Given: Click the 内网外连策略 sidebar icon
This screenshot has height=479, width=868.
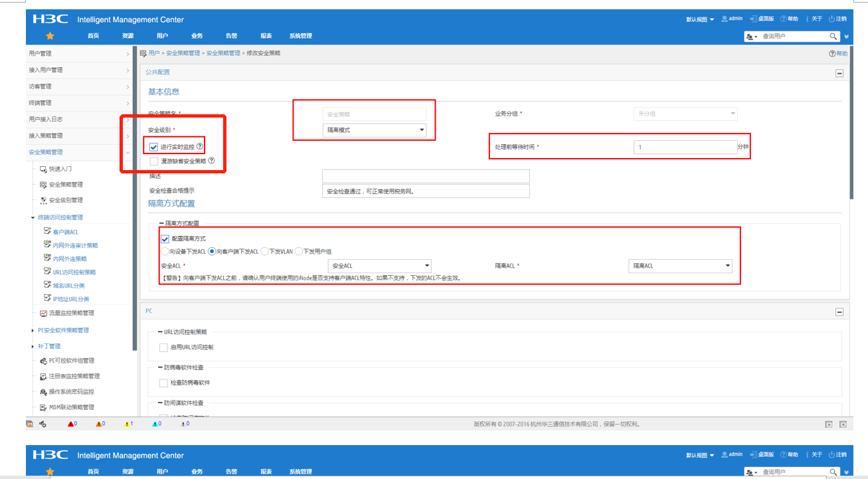Looking at the screenshot, I should tap(47, 258).
